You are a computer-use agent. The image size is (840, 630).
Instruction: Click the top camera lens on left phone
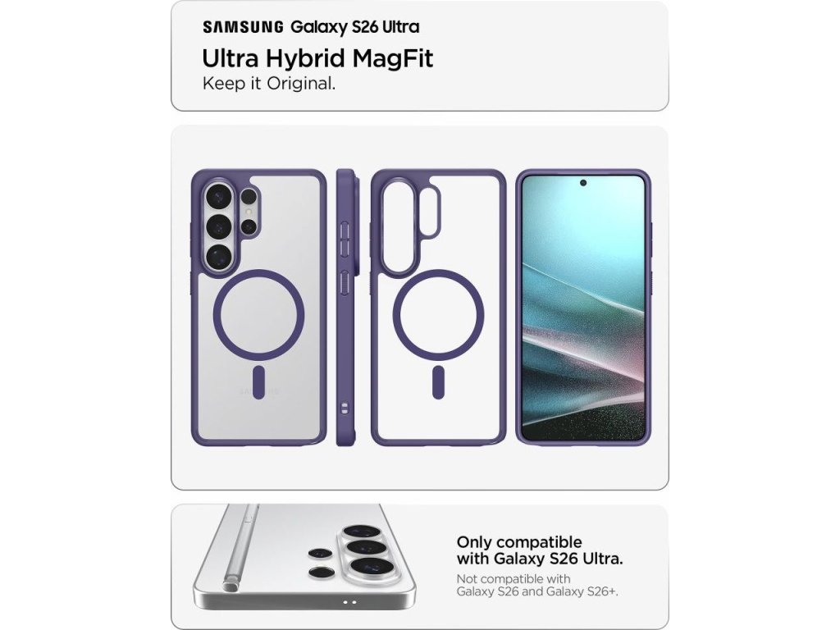tap(218, 197)
